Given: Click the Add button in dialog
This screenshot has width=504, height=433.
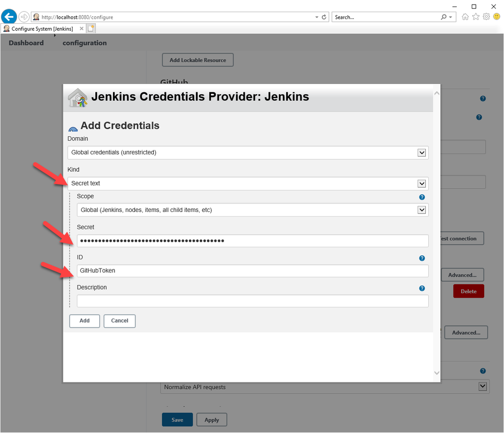Looking at the screenshot, I should (85, 321).
